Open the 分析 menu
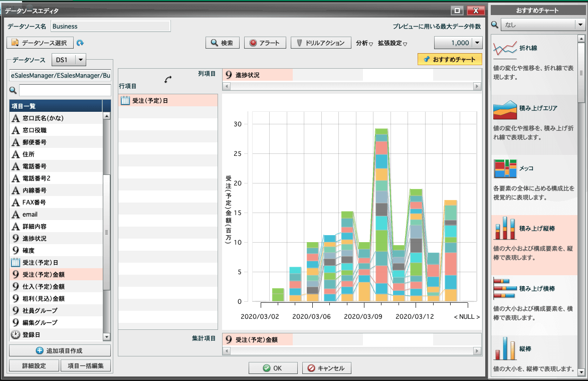 tap(364, 43)
